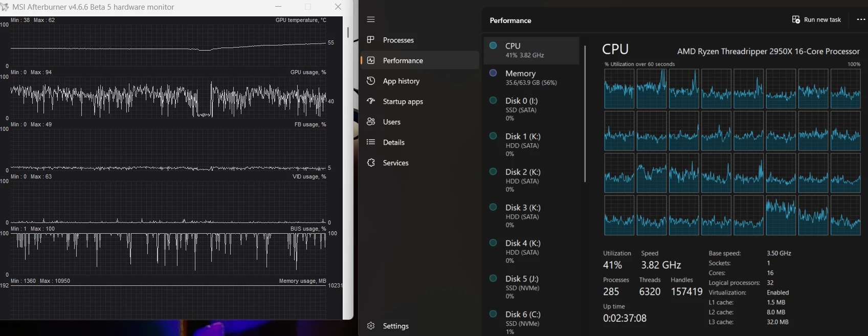Open the Processes page
This screenshot has width=868, height=336.
coord(419,40)
